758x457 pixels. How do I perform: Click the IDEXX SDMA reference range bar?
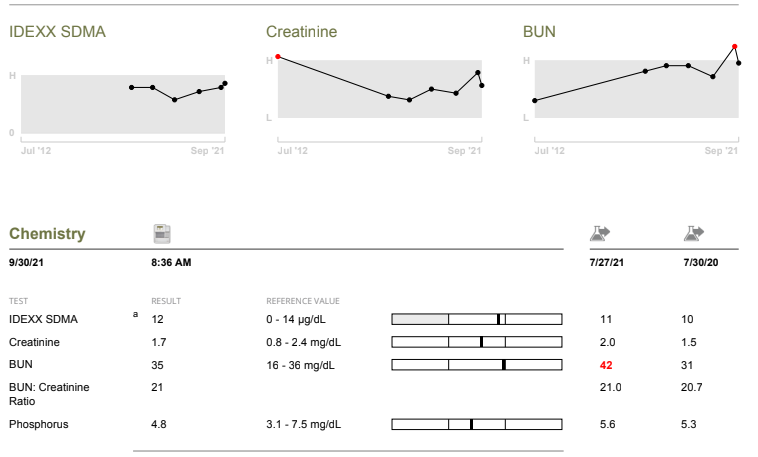tap(476, 319)
